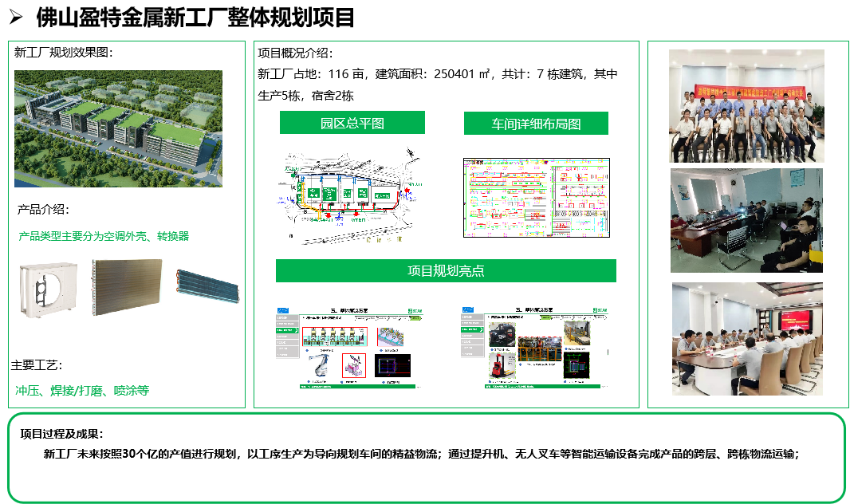Image resolution: width=850 pixels, height=504 pixels.
Task: Click the 产品介绍 heading
Action: point(43,209)
